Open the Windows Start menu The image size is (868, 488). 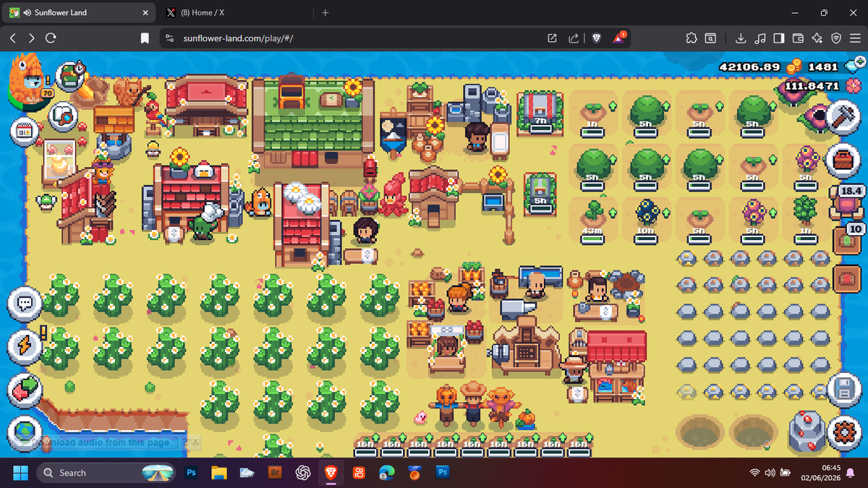(x=20, y=473)
